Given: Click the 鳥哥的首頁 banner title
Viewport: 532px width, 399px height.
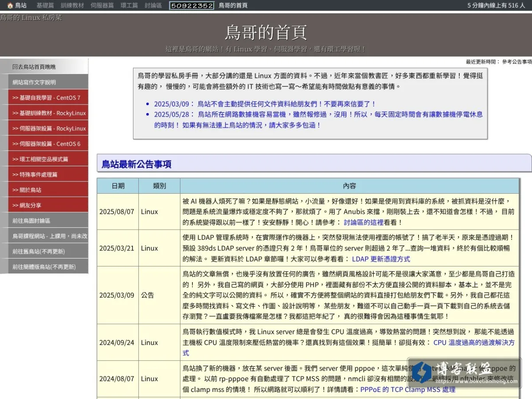Looking at the screenshot, I should pos(266,32).
